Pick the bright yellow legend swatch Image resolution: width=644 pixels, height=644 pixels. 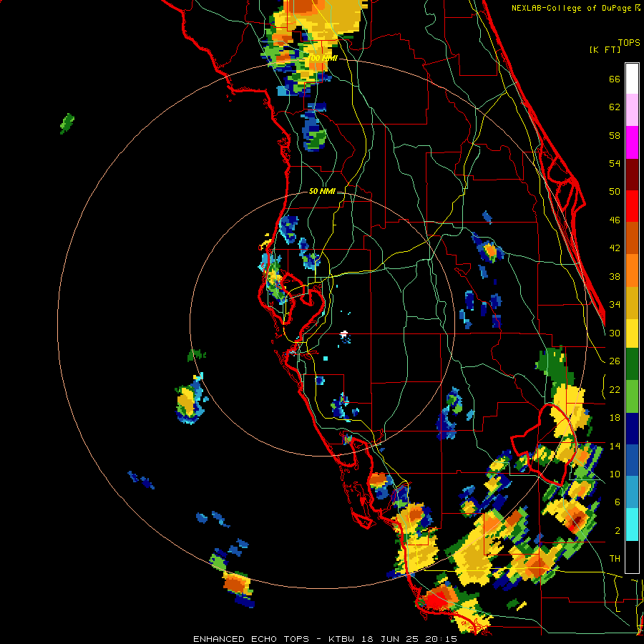click(x=632, y=333)
